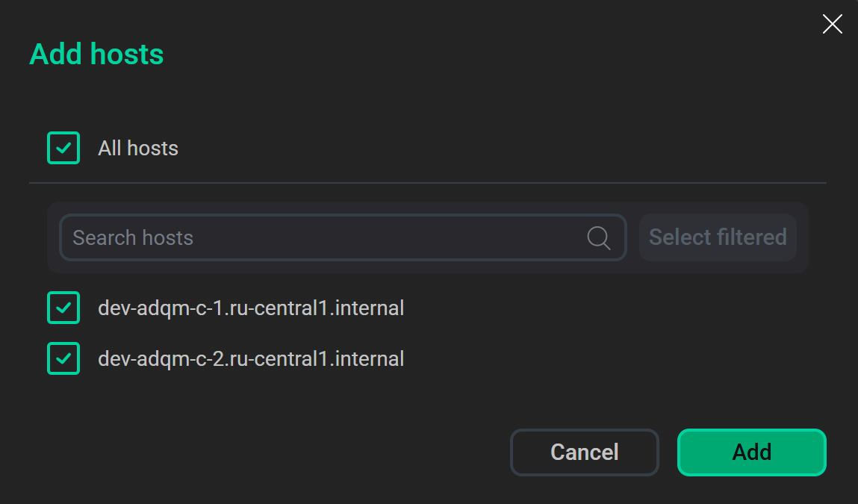The height and width of the screenshot is (504, 858).
Task: Click the dev-adqm-c-1.ru-central1.internal host name
Action: click(x=251, y=308)
